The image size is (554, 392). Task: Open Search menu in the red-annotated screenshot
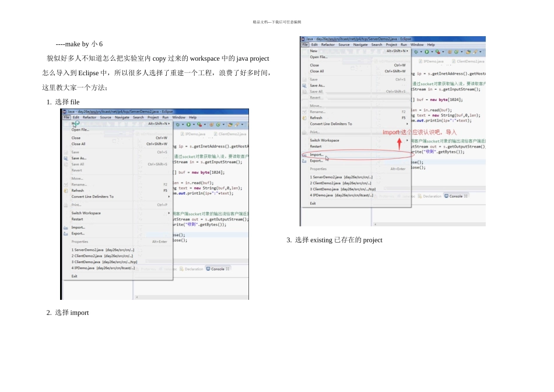point(377,45)
